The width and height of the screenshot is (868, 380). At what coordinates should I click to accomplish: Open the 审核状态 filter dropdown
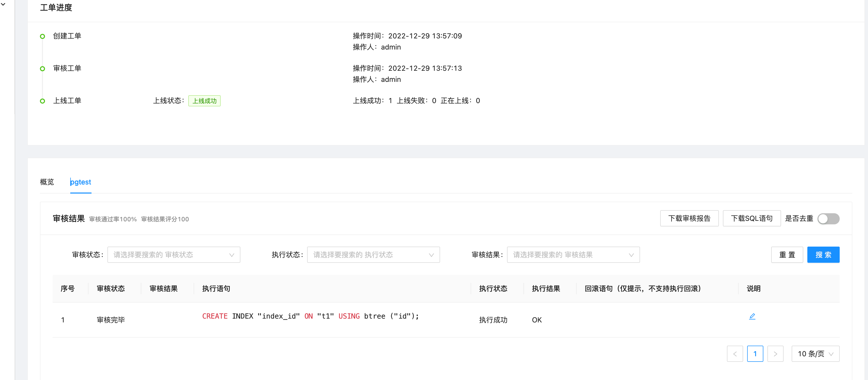[x=174, y=255]
